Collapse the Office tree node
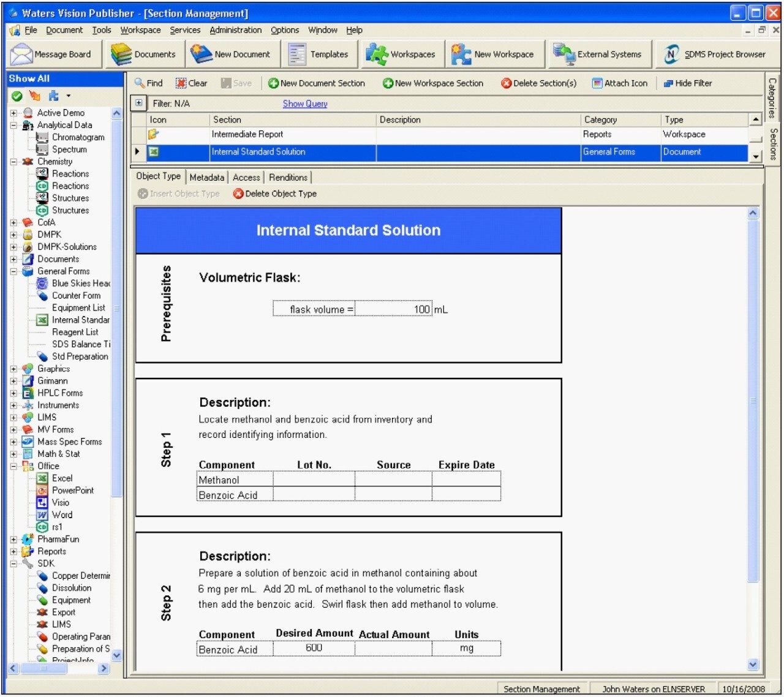This screenshot has height=697, width=784. coord(14,466)
